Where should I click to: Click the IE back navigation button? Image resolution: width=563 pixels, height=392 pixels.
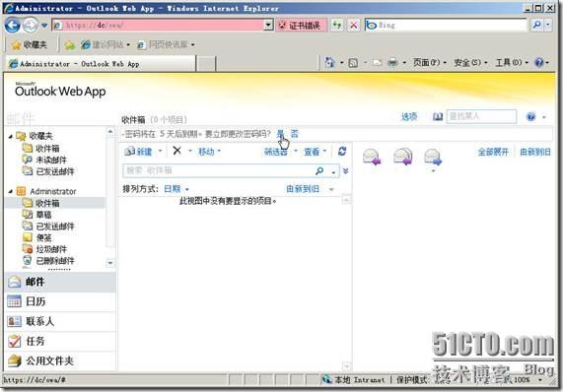pyautogui.click(x=13, y=25)
